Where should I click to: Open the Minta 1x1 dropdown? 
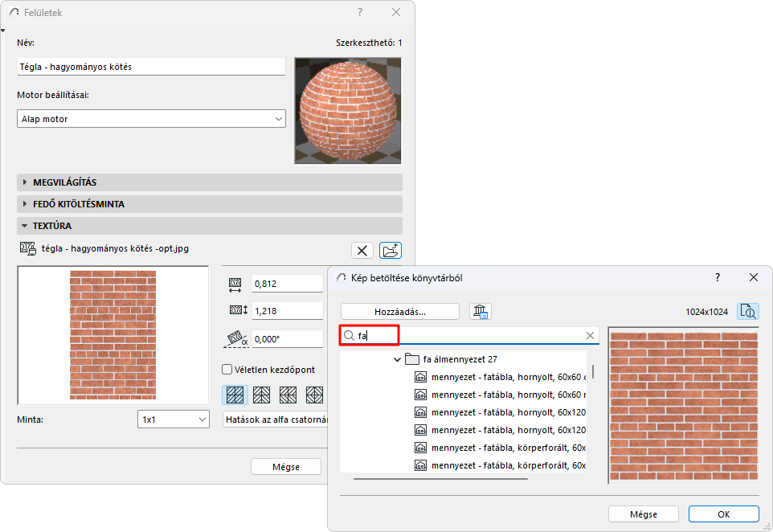(x=173, y=419)
